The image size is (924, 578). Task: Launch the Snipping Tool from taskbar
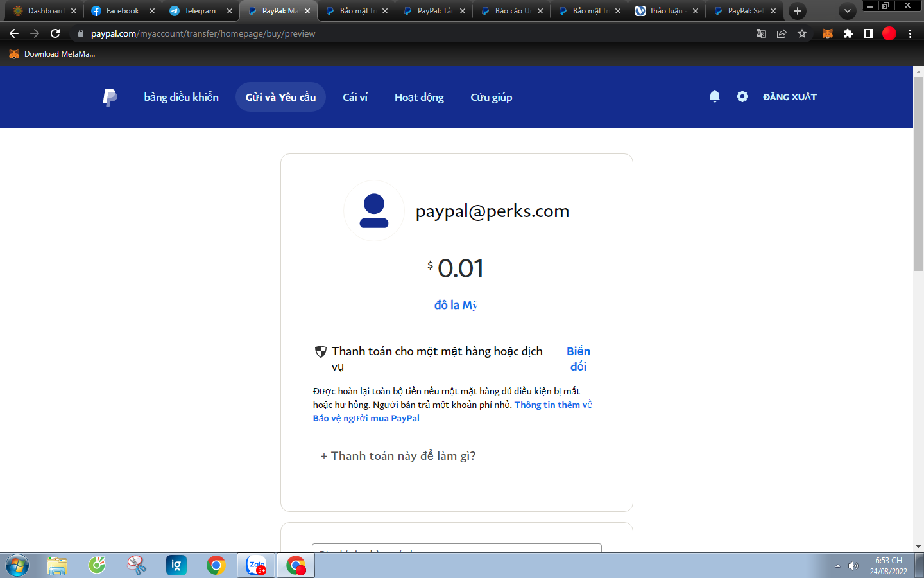[x=137, y=565]
